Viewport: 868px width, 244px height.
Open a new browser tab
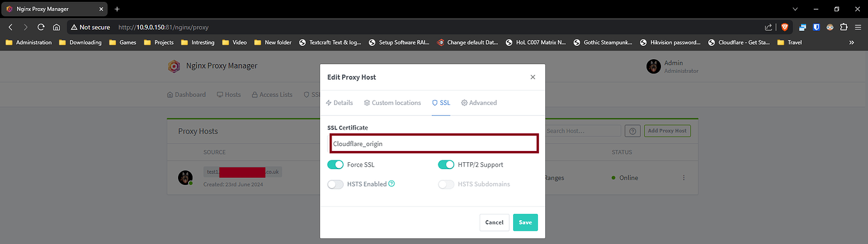[117, 9]
